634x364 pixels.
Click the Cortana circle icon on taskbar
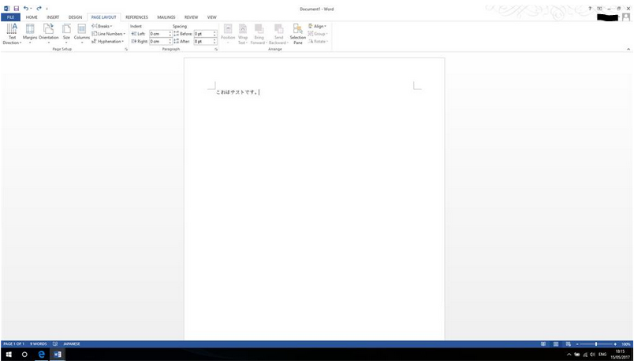[24, 355]
